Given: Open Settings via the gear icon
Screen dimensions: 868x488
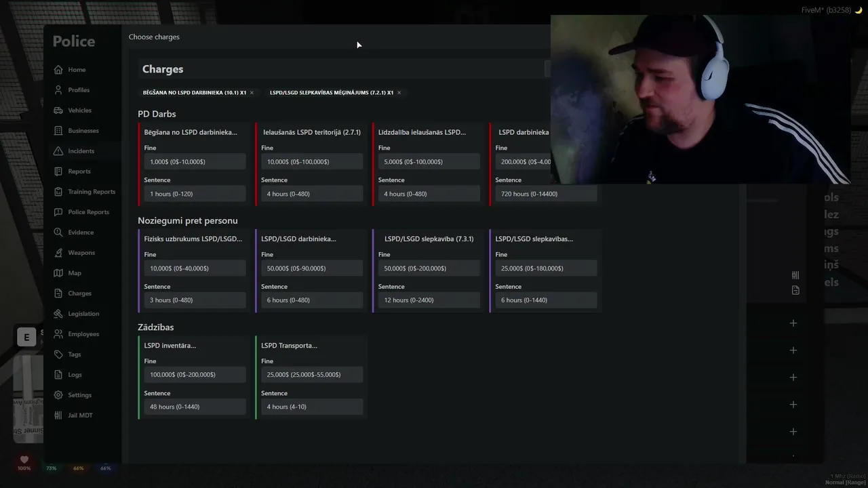Looking at the screenshot, I should click(x=58, y=395).
